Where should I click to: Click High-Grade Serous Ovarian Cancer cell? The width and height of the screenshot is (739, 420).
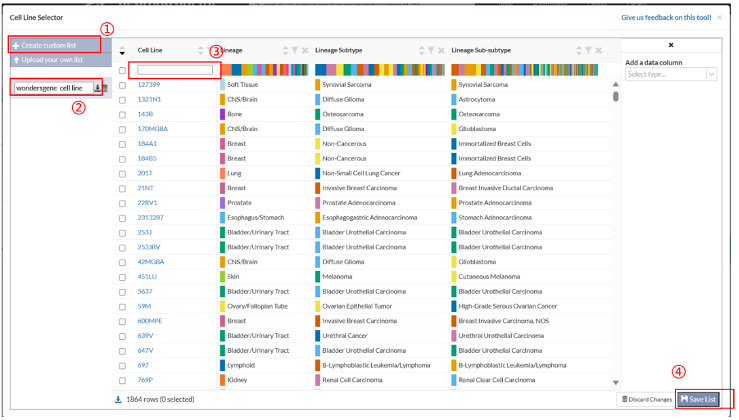pyautogui.click(x=508, y=306)
